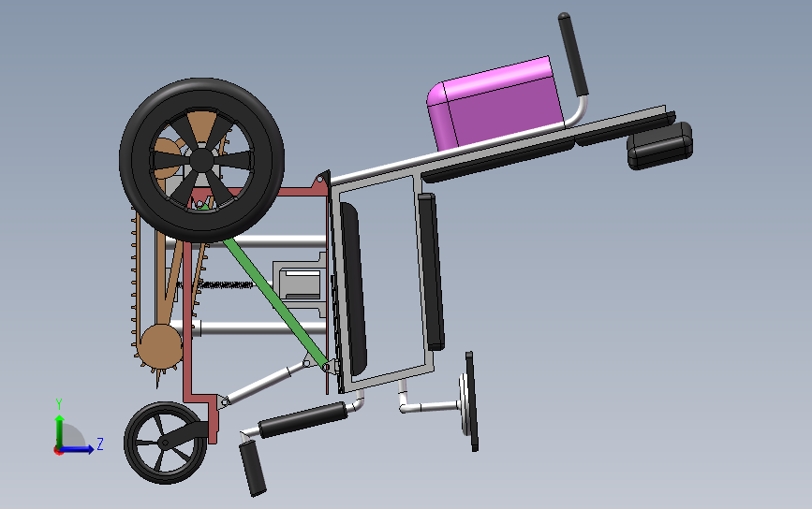
Task: Select the gray motor housing block
Action: [301, 284]
